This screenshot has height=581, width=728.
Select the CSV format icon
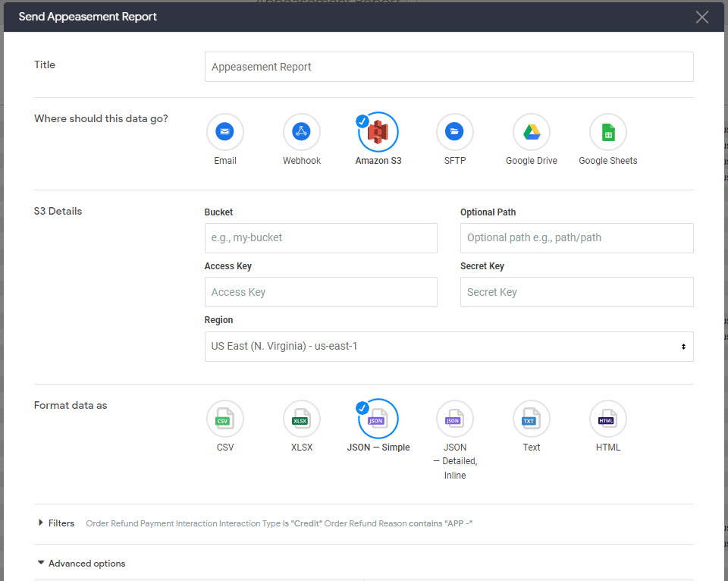[x=224, y=418]
